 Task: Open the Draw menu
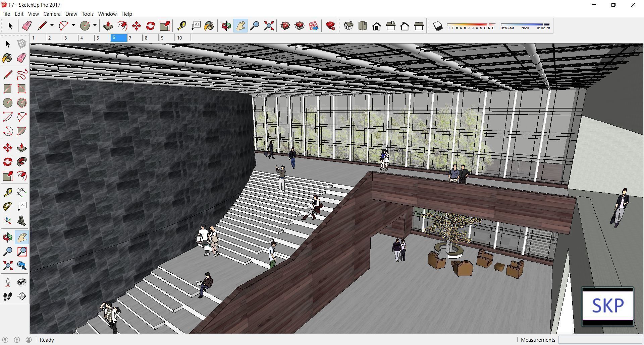pyautogui.click(x=71, y=14)
